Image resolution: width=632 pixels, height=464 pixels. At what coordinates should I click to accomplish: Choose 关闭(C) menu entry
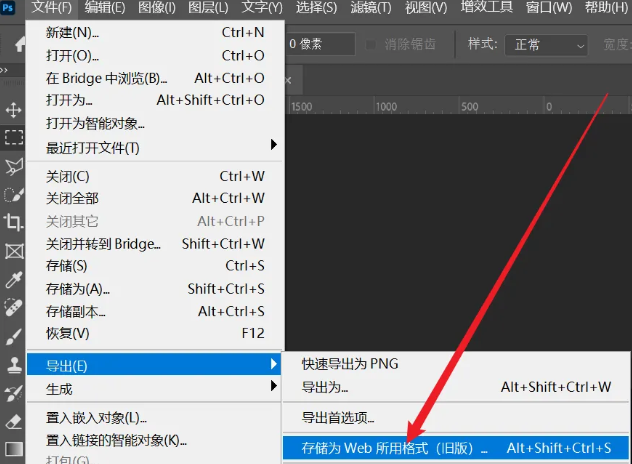(x=155, y=176)
